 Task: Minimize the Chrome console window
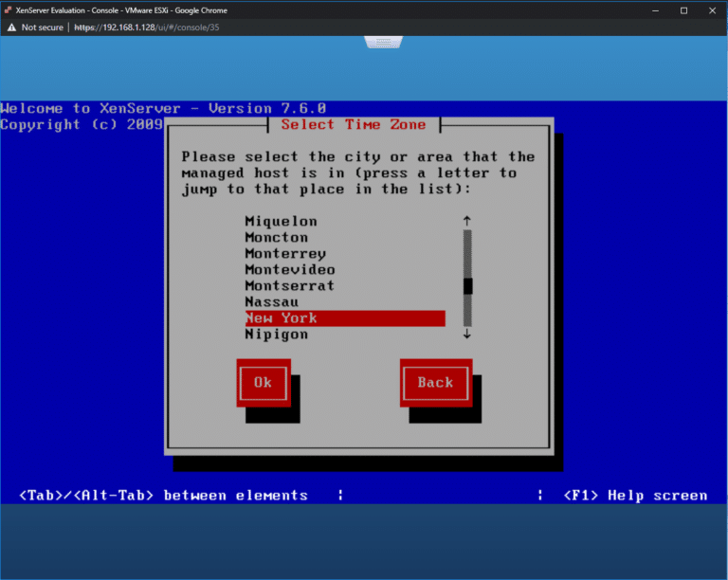click(x=656, y=10)
